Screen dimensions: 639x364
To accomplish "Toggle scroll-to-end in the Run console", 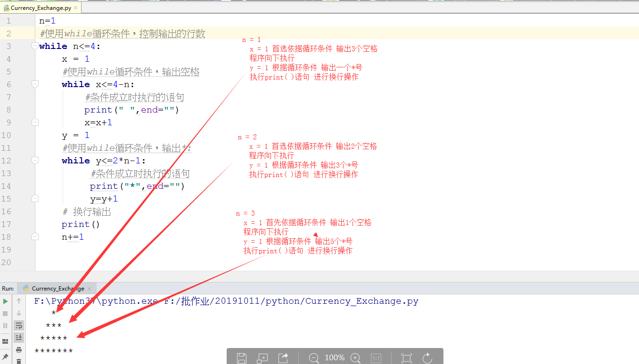I will pyautogui.click(x=19, y=337).
